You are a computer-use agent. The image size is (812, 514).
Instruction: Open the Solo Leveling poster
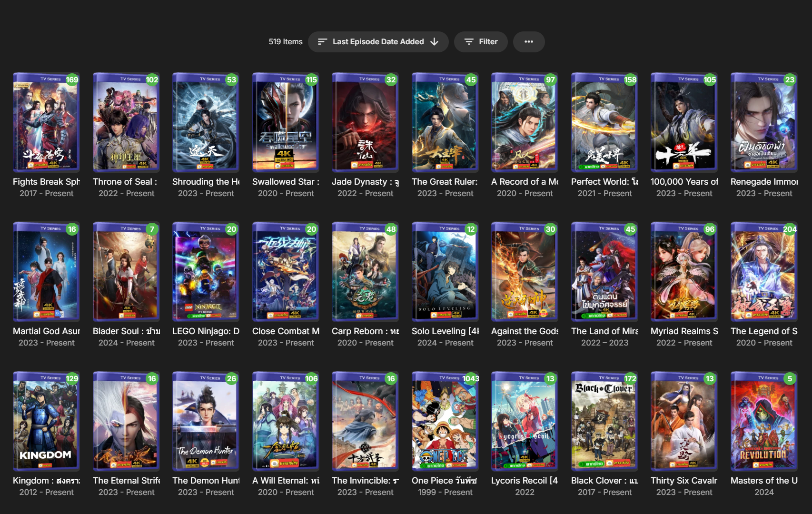click(x=445, y=272)
